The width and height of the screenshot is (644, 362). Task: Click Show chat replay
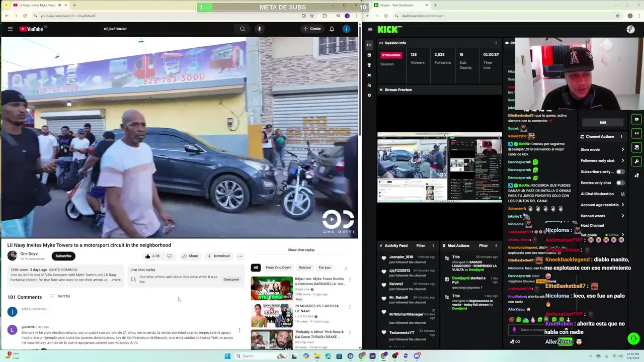pyautogui.click(x=301, y=250)
